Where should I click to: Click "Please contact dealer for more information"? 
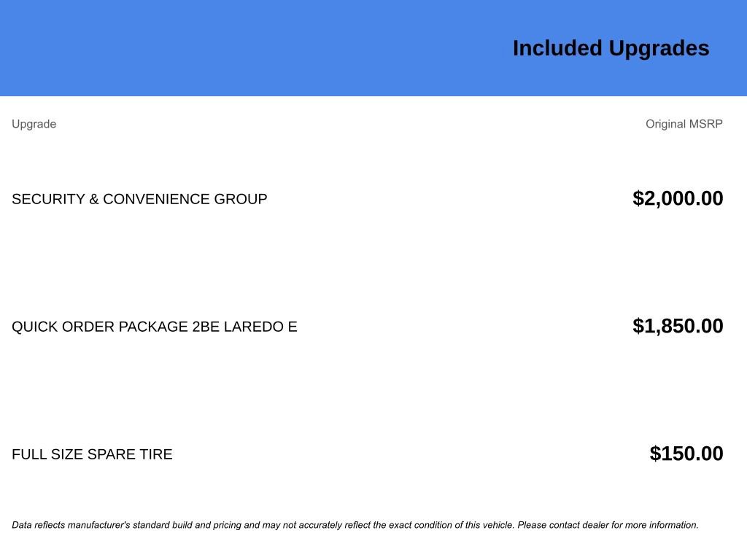tap(608, 525)
